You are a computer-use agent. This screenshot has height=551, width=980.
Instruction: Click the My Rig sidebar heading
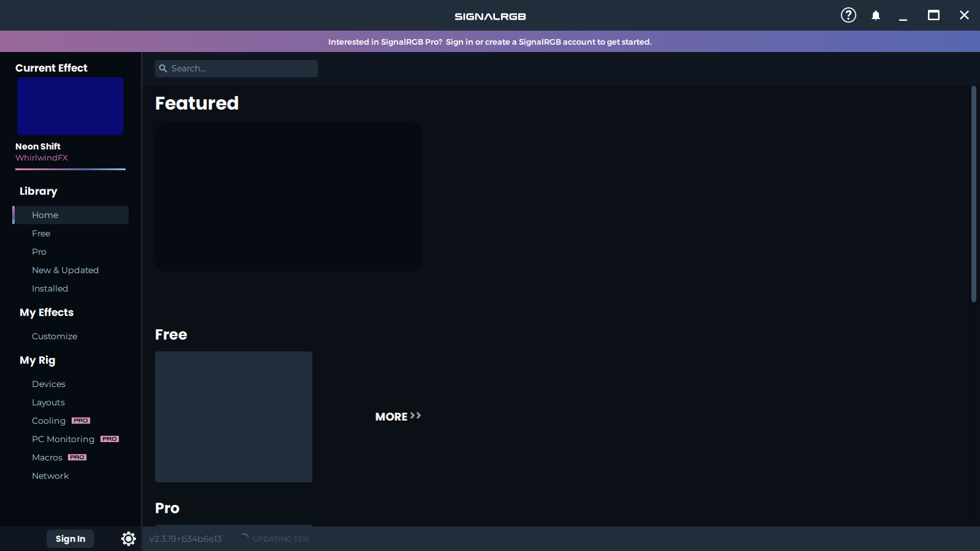[x=37, y=360]
